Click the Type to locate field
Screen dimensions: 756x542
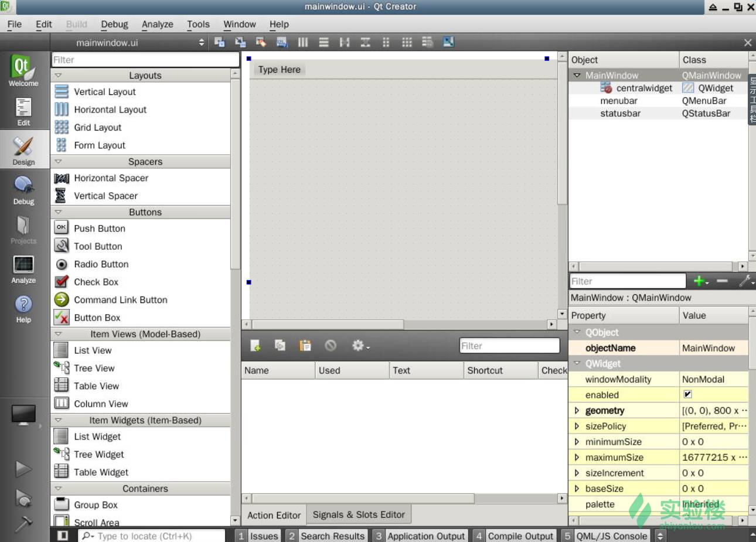152,536
